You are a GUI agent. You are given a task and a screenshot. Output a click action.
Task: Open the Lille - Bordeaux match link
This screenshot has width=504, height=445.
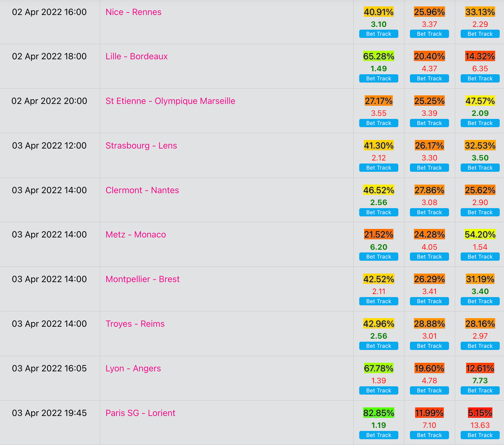tap(137, 56)
